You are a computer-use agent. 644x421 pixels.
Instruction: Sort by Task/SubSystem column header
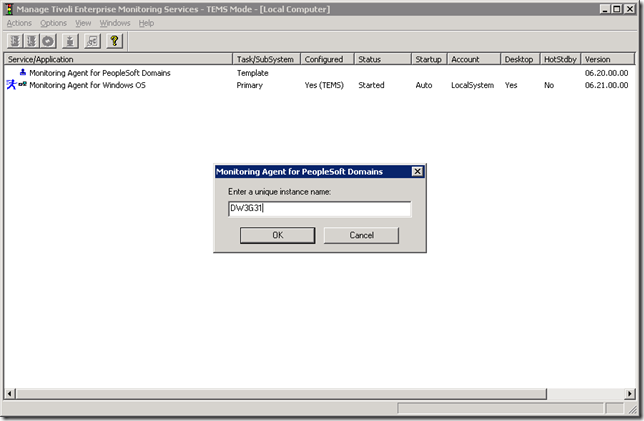[267, 59]
